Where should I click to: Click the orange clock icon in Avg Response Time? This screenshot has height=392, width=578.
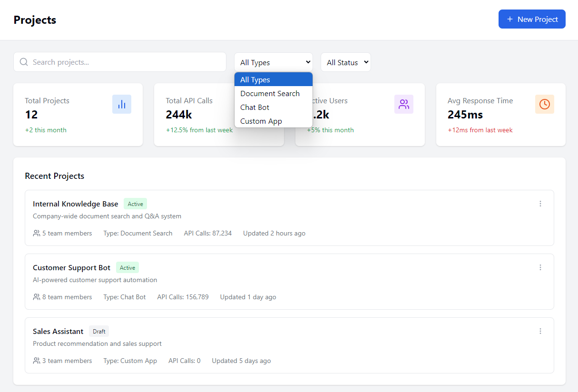click(544, 104)
